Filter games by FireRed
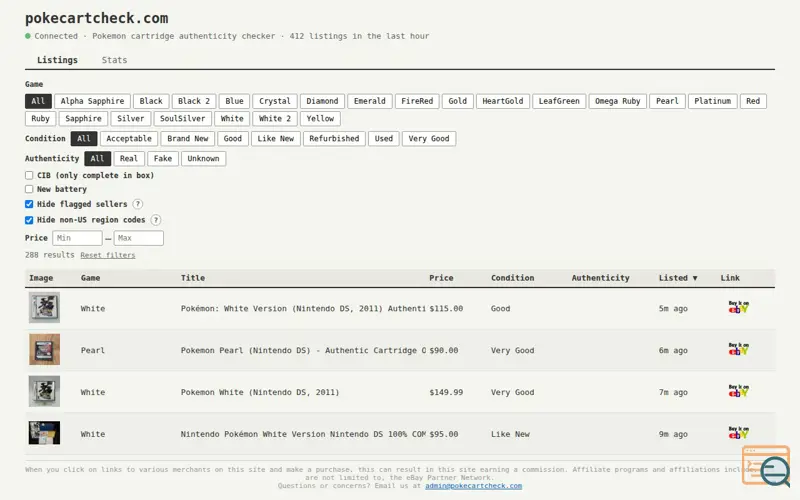 click(417, 101)
